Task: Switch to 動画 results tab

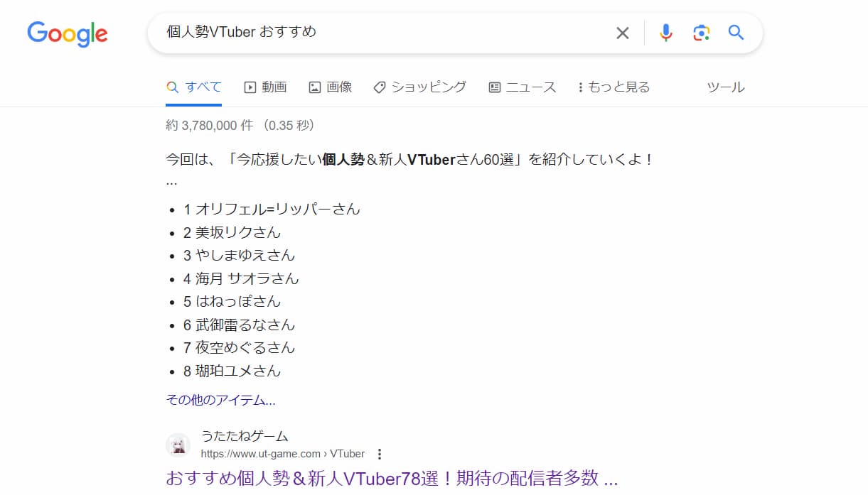Action: [265, 87]
